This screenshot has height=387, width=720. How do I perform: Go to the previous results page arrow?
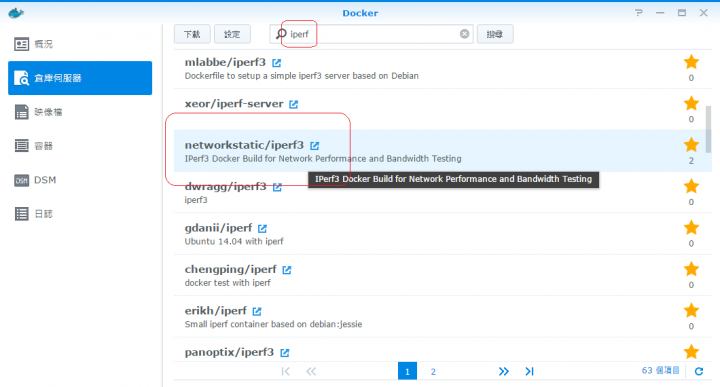(311, 371)
